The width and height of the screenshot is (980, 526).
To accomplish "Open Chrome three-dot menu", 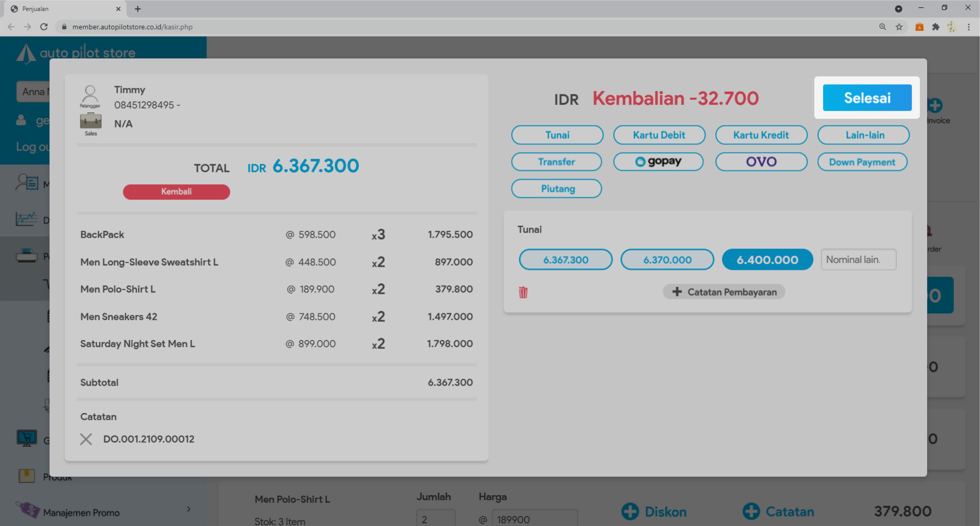I will (x=968, y=27).
